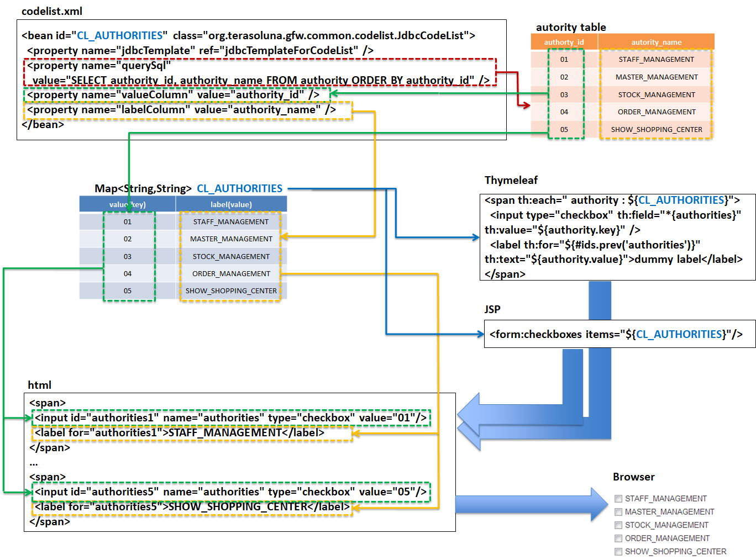
Task: Enable the STOCK_MANAGEMENT checkbox in Browser
Action: pyautogui.click(x=618, y=525)
